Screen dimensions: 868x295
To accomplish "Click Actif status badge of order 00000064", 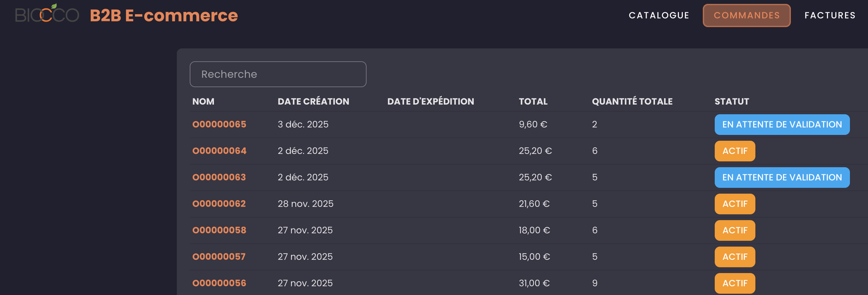I will click(734, 151).
